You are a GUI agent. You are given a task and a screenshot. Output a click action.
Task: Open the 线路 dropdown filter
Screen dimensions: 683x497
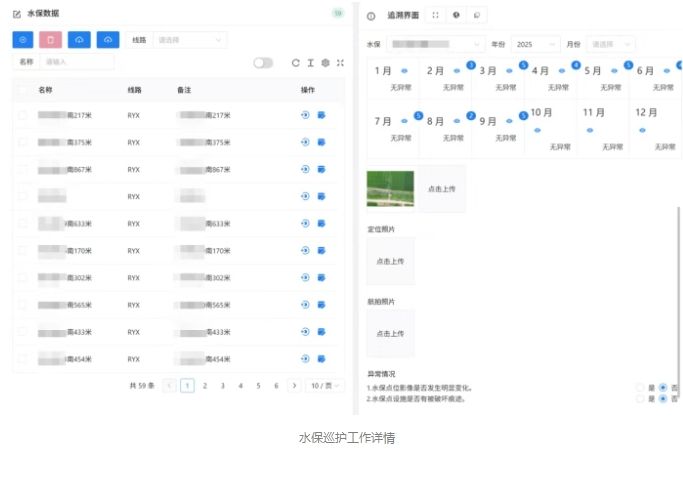point(190,40)
